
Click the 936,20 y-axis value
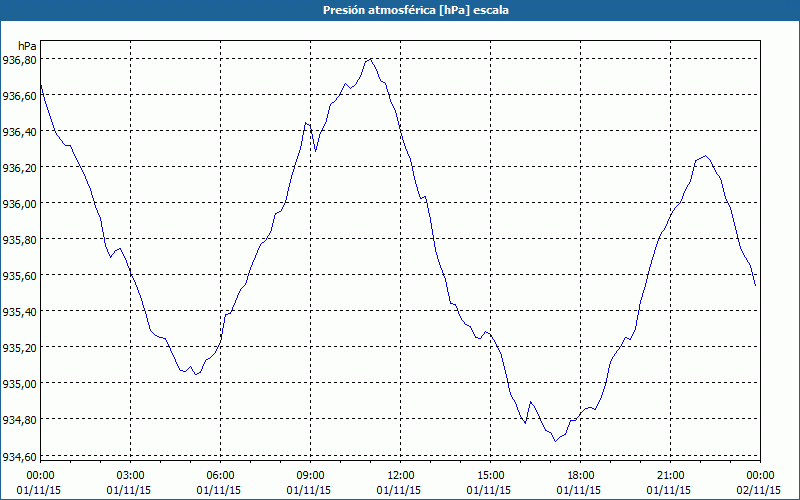(x=19, y=167)
